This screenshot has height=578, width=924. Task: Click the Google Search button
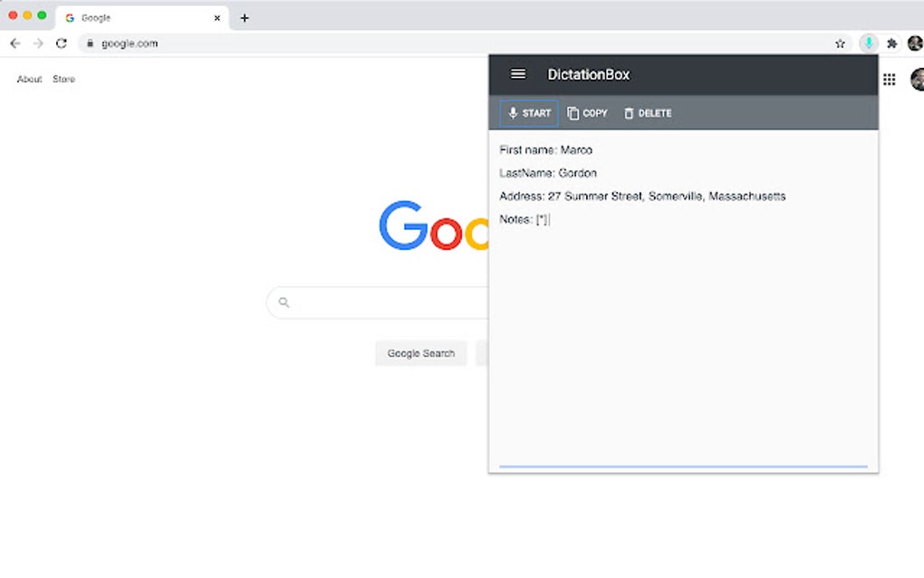[420, 353]
